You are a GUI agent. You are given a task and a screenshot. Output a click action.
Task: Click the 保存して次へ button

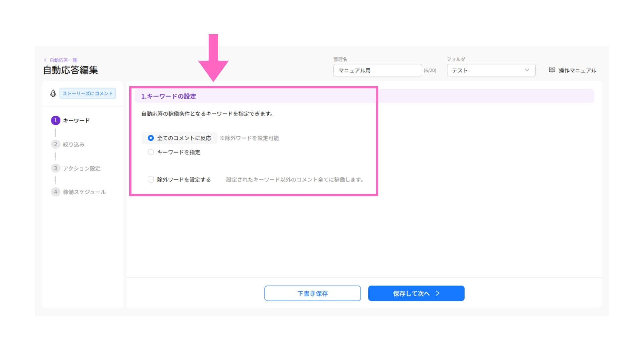[416, 293]
